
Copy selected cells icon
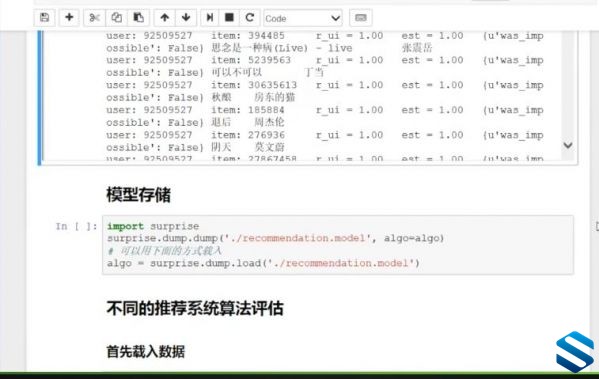tap(117, 18)
